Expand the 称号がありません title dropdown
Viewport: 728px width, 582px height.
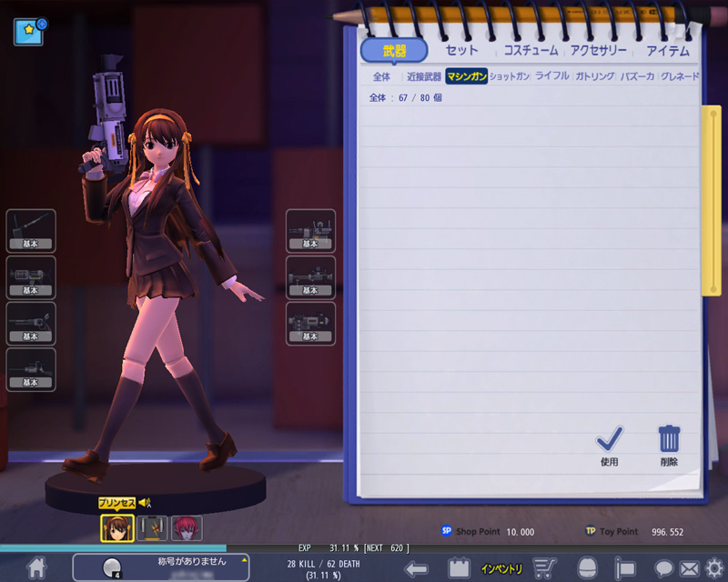pyautogui.click(x=244, y=560)
